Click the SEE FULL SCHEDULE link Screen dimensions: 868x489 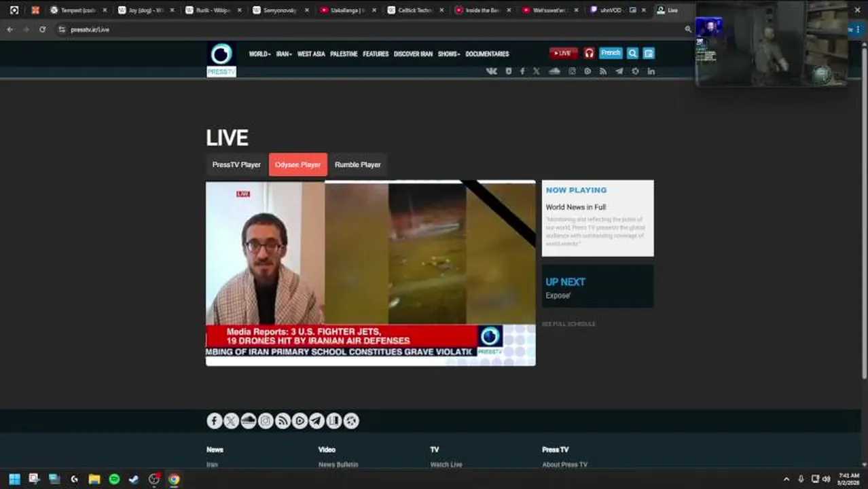point(568,324)
